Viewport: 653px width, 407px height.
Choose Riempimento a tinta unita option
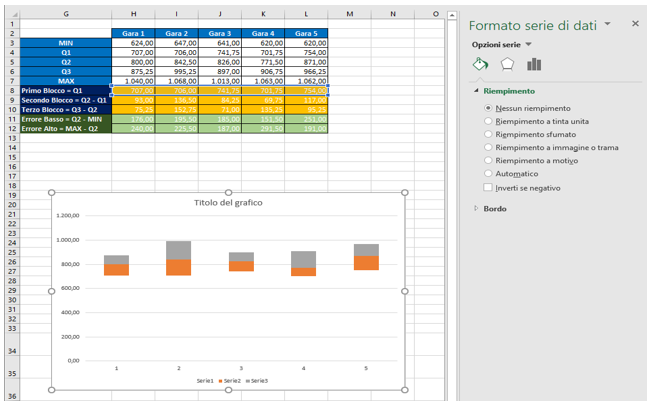[488, 121]
